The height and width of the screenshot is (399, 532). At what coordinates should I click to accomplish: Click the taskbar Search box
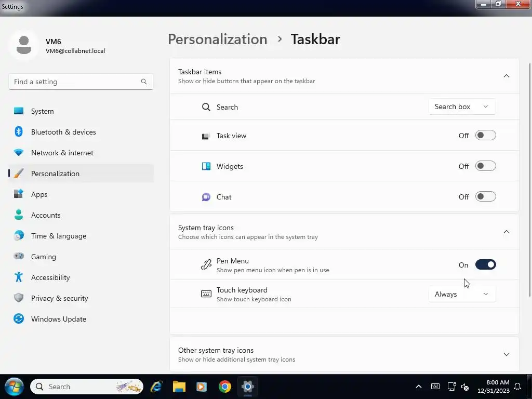tap(87, 387)
